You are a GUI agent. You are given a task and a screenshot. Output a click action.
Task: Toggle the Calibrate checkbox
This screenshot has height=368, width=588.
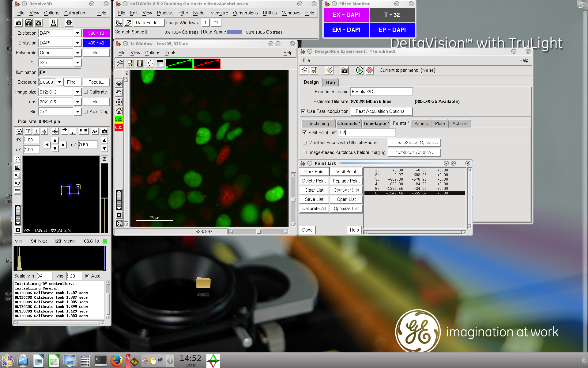tap(86, 92)
